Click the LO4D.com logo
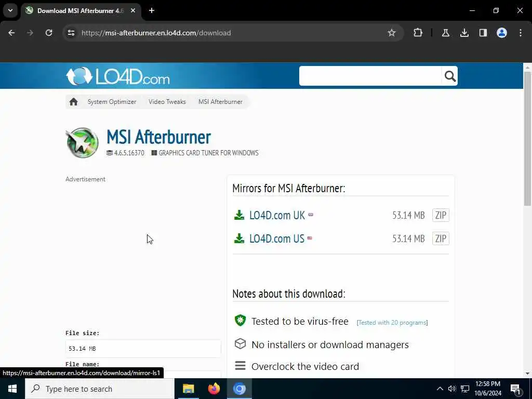This screenshot has width=532, height=399. pyautogui.click(x=118, y=76)
